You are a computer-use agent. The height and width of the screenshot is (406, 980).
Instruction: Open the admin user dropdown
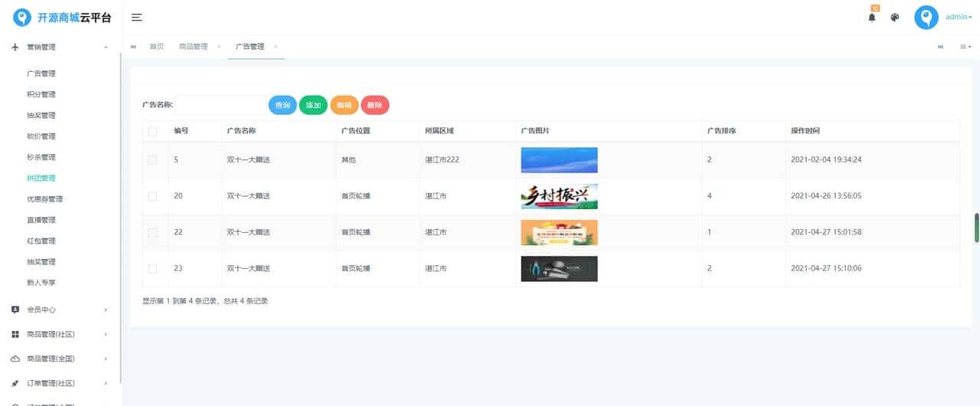959,18
